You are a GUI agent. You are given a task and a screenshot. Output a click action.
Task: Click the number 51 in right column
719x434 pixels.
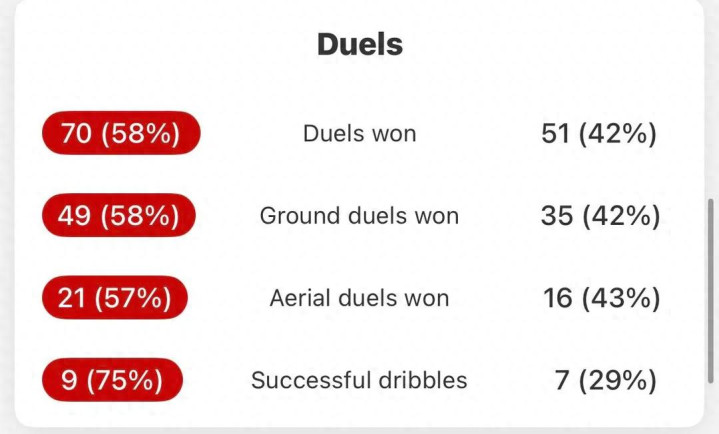(555, 134)
